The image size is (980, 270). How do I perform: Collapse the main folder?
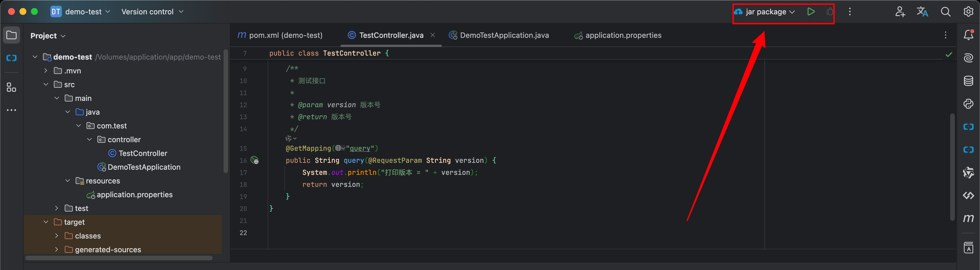57,98
